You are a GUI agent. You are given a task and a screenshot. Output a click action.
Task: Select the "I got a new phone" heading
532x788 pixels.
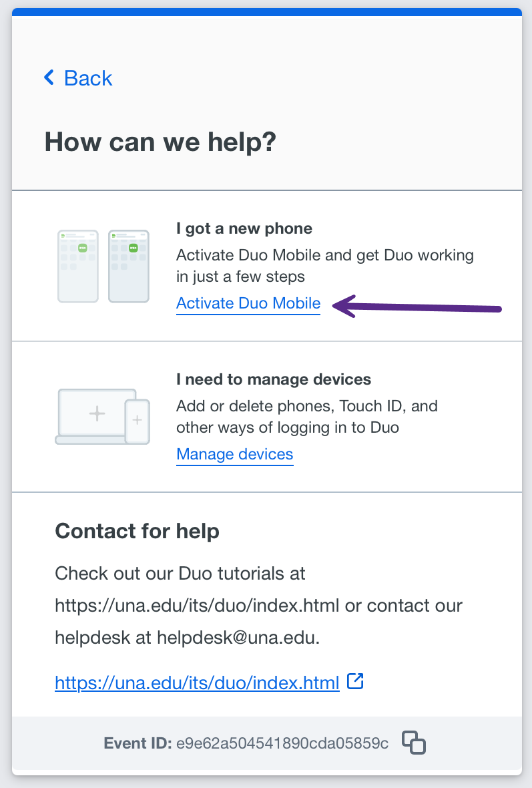[244, 228]
